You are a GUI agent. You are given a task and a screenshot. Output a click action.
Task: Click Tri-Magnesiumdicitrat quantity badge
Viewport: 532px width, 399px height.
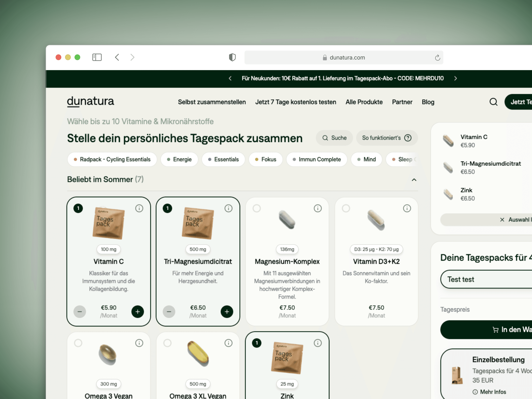pyautogui.click(x=167, y=208)
